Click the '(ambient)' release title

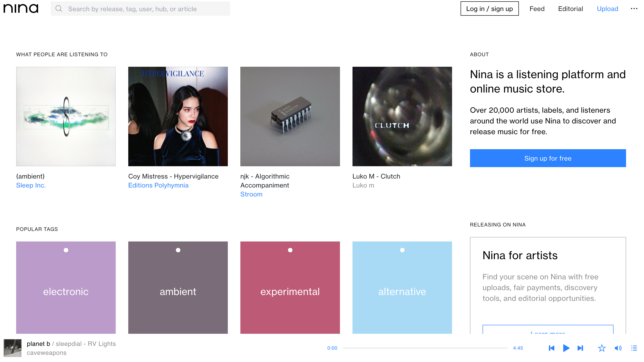click(30, 176)
